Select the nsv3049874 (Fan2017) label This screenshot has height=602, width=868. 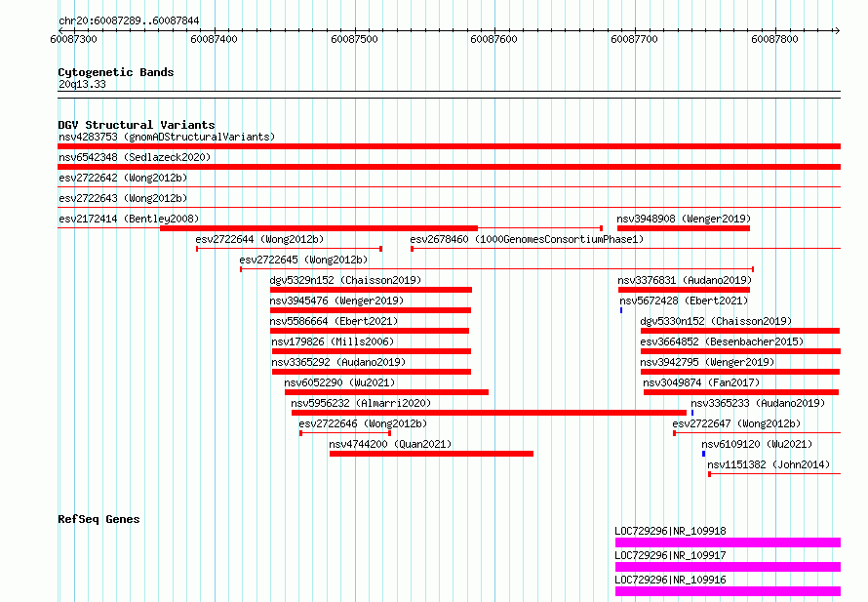(x=701, y=382)
